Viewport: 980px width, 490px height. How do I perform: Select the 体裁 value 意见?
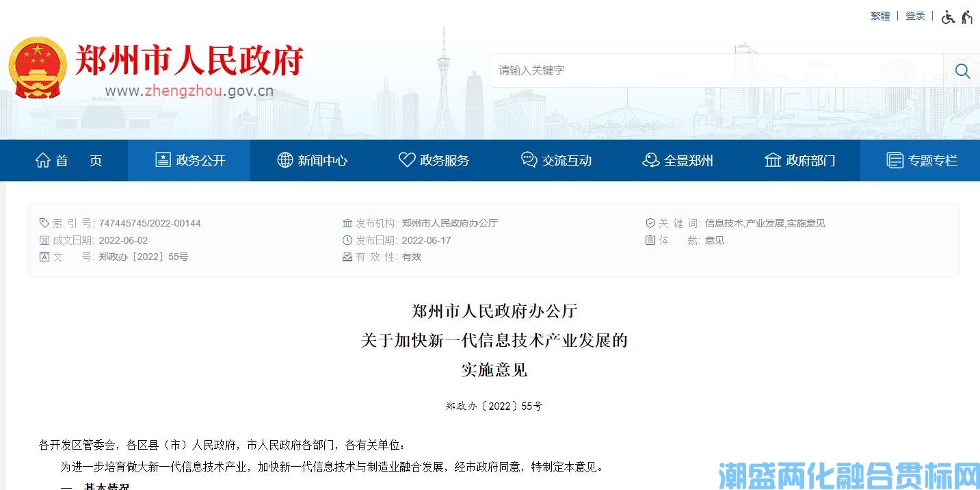tap(714, 240)
